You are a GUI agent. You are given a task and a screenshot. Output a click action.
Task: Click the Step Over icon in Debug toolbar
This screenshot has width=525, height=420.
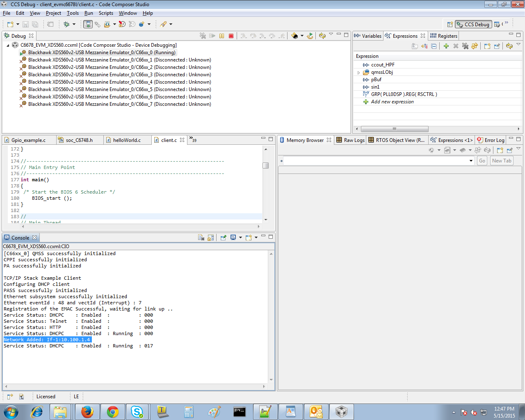pyautogui.click(x=253, y=36)
